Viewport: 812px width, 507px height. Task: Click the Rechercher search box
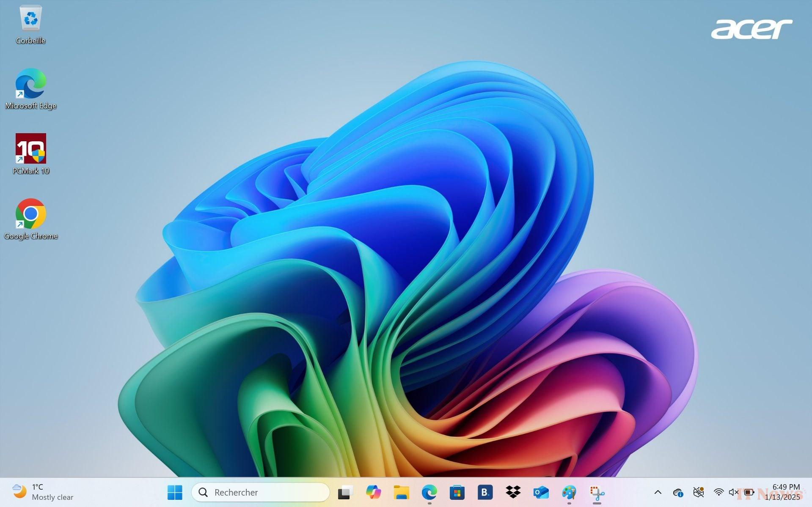[x=260, y=492]
